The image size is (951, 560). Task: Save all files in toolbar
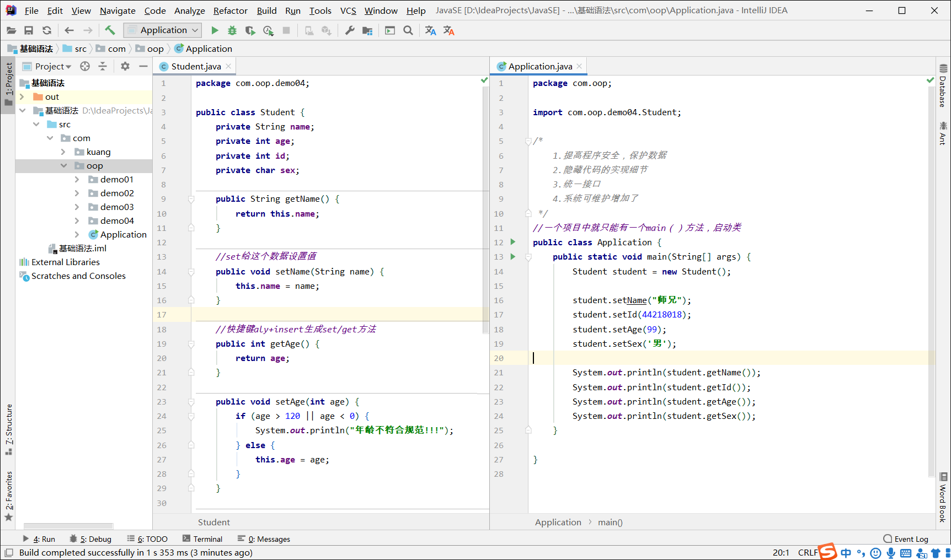pos(29,30)
